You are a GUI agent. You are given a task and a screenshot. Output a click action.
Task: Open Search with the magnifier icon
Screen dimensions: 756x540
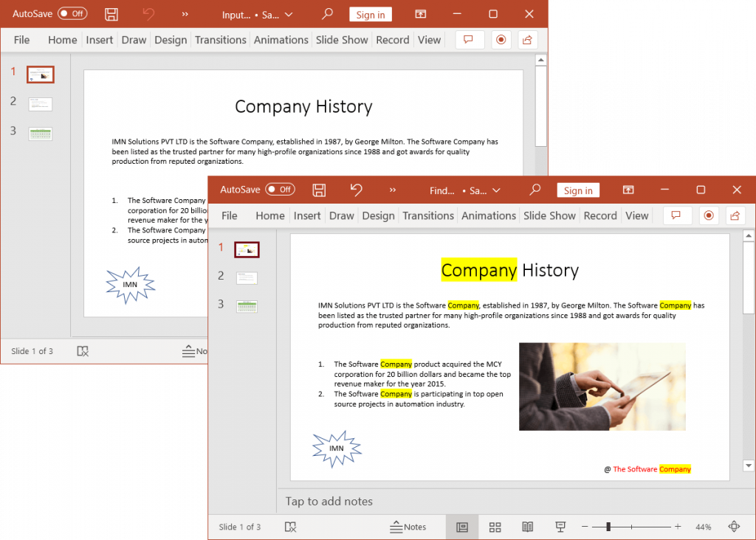[x=535, y=190]
